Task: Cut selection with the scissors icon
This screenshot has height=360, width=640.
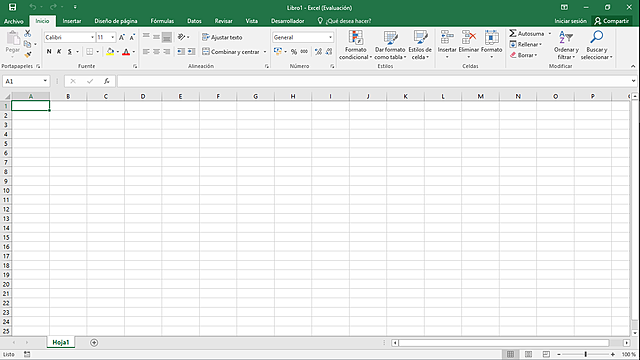Action: [28, 33]
